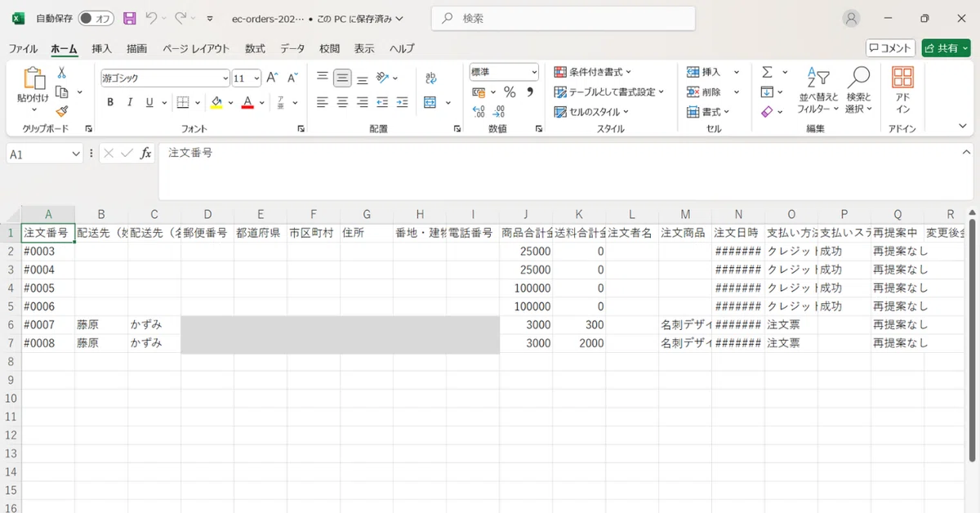Toggle Italic formatting
The height and width of the screenshot is (513, 980).
coord(130,102)
